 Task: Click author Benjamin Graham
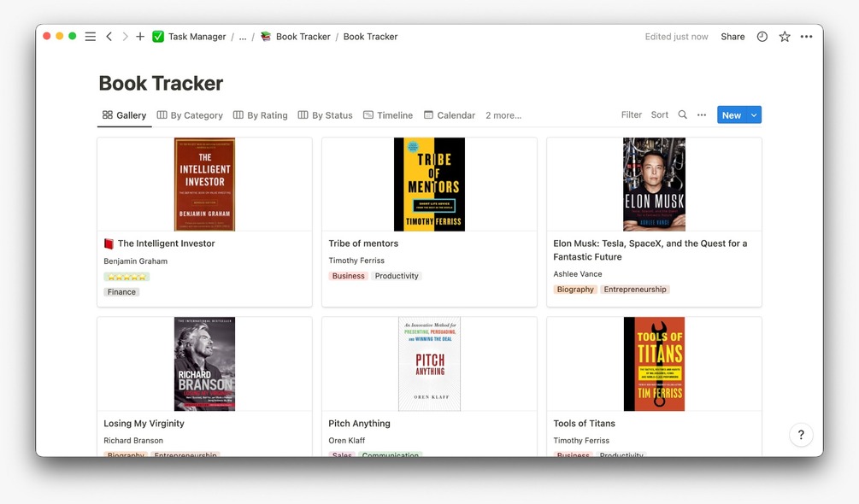coord(135,261)
